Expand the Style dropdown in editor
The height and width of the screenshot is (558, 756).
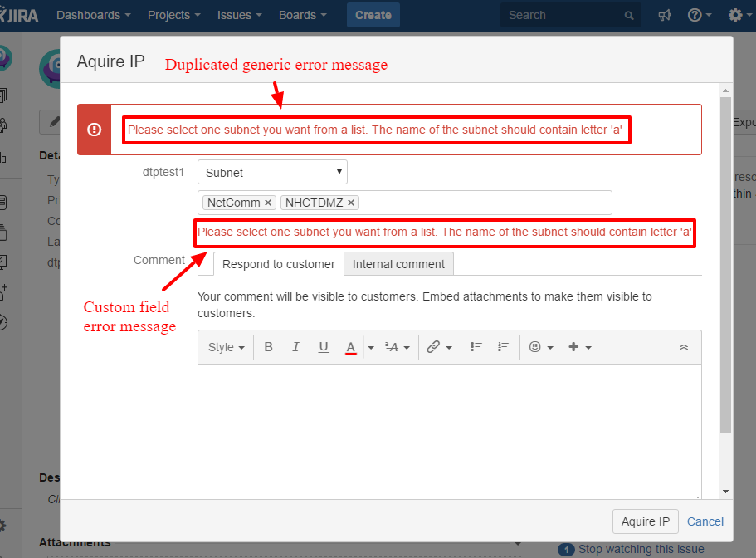coord(226,347)
